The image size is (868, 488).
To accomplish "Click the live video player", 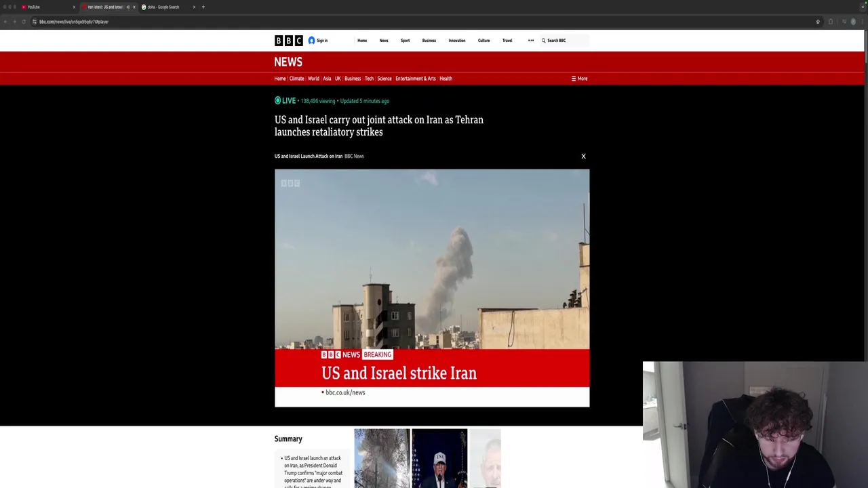I will point(432,288).
